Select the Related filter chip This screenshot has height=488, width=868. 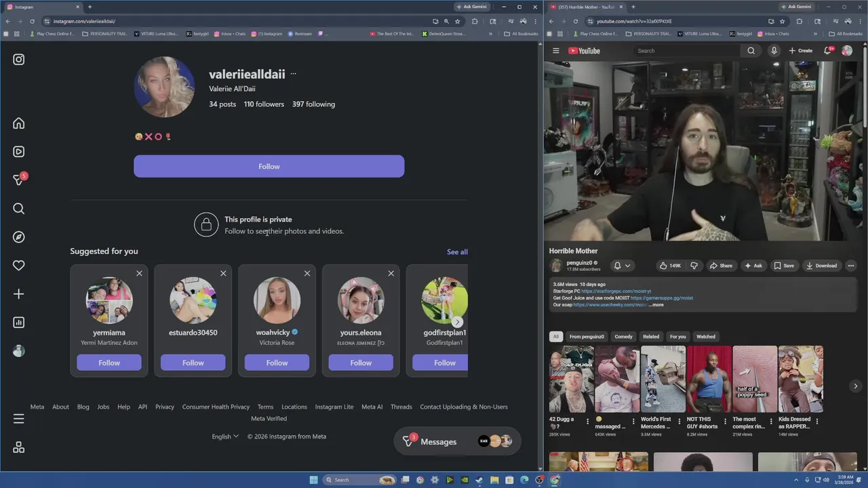point(651,336)
